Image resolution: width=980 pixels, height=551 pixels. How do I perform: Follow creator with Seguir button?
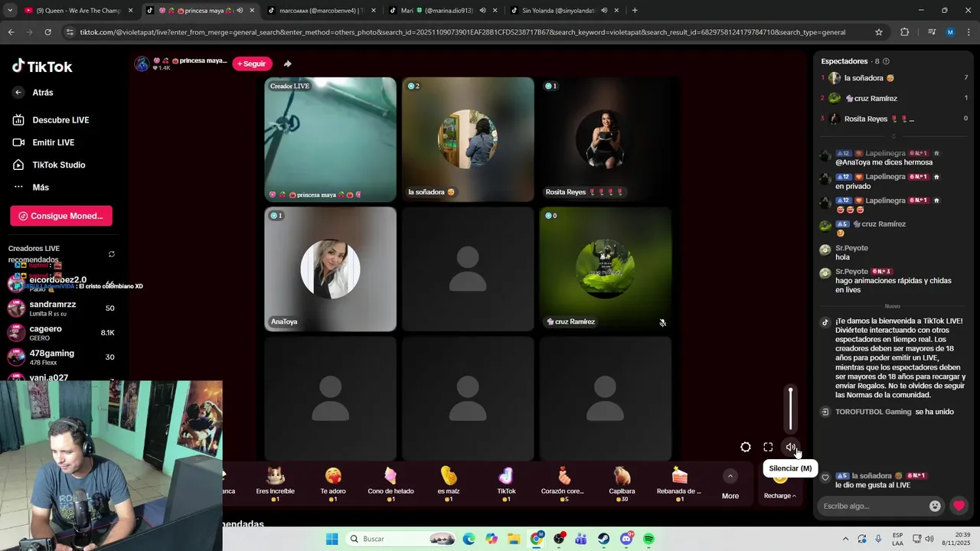point(253,64)
